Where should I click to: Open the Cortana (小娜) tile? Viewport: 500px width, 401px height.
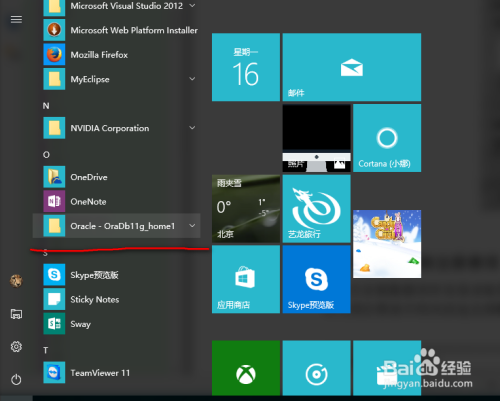387,138
